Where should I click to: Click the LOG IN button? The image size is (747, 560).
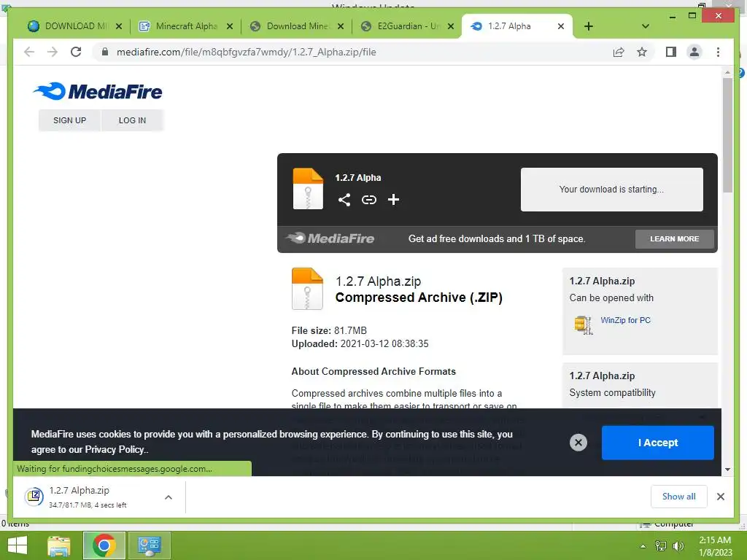tap(133, 120)
